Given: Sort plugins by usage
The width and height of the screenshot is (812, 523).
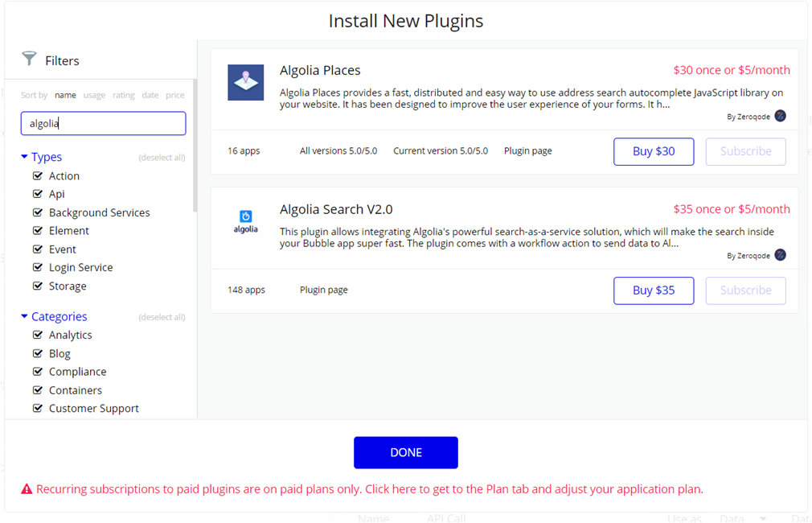Looking at the screenshot, I should click(x=94, y=96).
